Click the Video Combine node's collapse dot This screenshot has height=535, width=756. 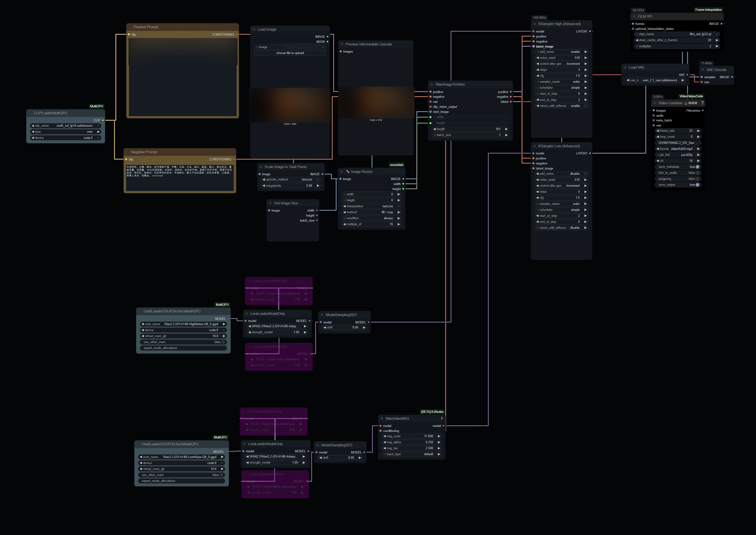coord(655,103)
